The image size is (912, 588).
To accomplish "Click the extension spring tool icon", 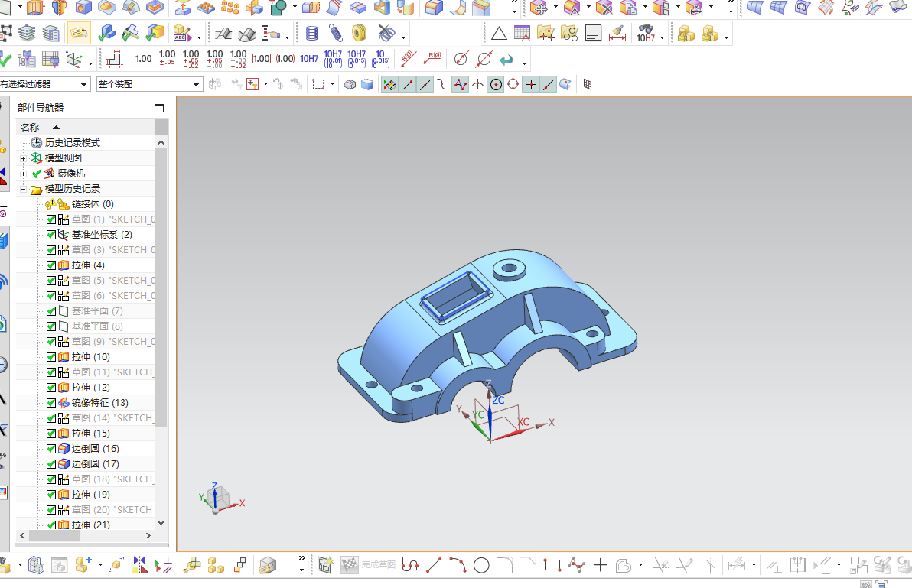I will pos(336,34).
